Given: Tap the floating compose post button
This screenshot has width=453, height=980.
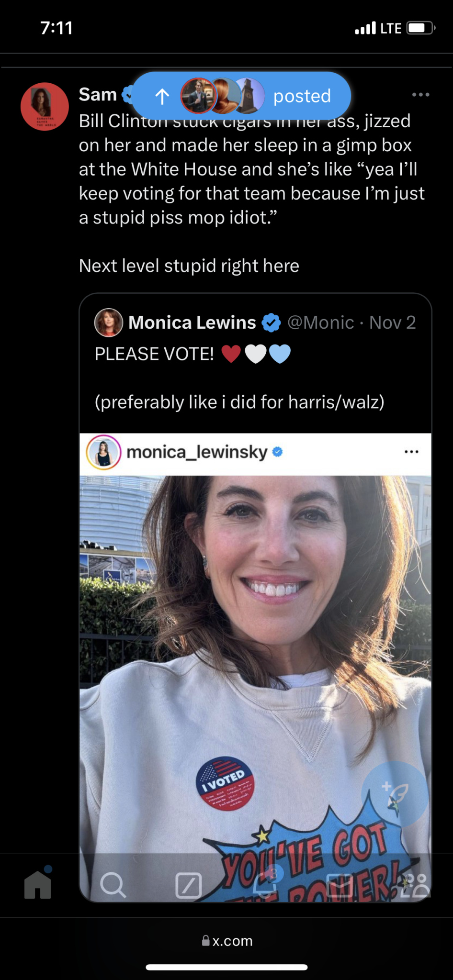Looking at the screenshot, I should point(395,794).
